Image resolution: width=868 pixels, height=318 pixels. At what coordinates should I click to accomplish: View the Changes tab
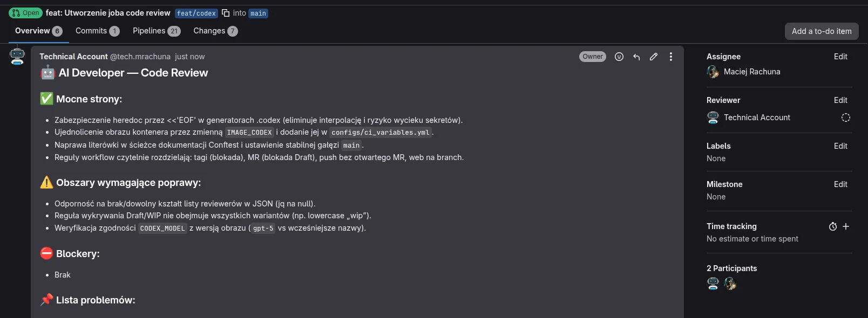215,31
